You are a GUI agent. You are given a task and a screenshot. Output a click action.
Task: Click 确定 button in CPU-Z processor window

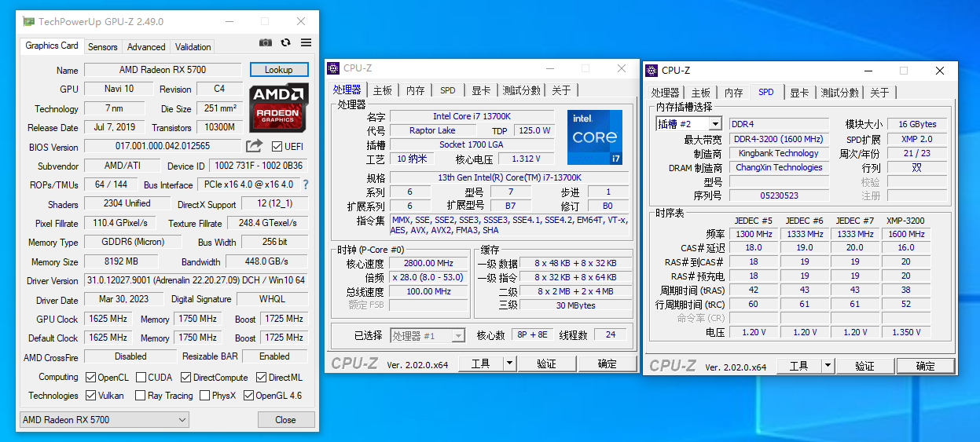click(x=607, y=363)
